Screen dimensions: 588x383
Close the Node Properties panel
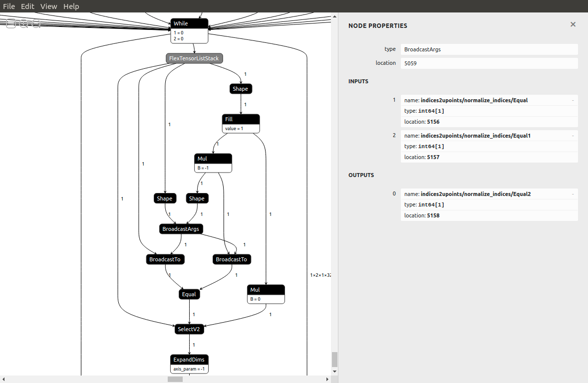[x=573, y=24]
